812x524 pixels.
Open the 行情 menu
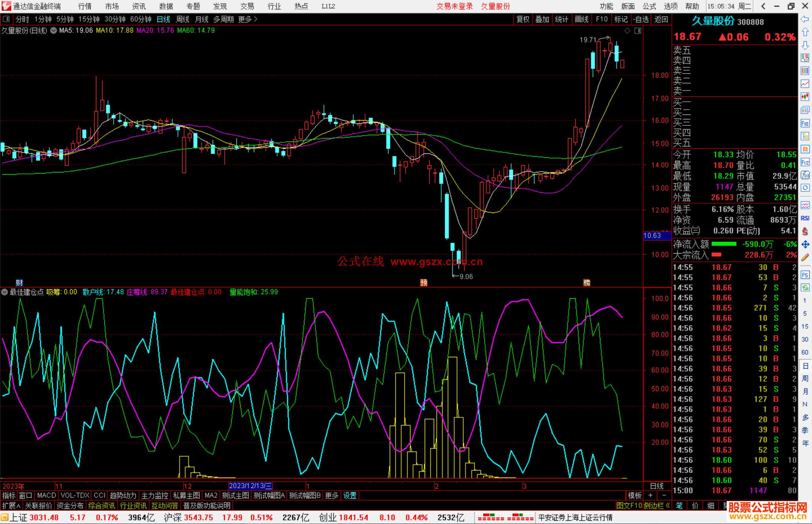click(85, 6)
